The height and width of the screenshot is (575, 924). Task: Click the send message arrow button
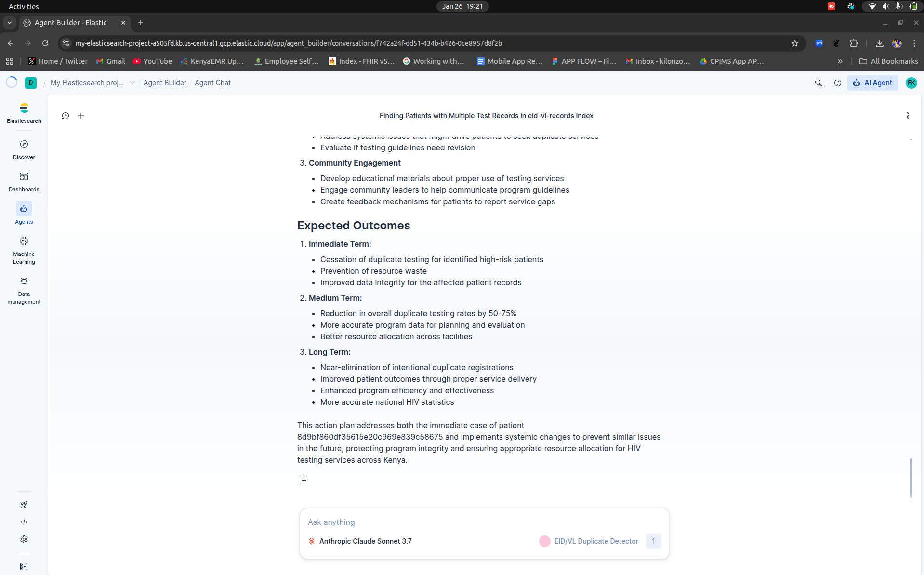point(653,541)
